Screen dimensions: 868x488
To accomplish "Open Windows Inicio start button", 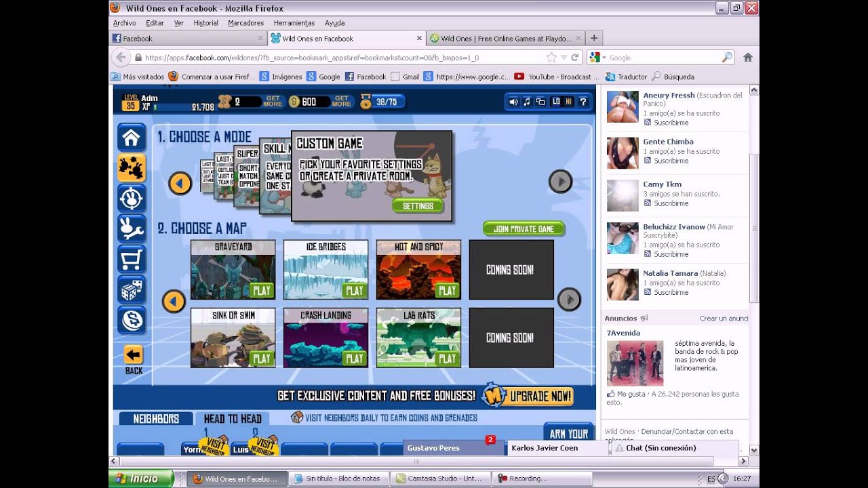I will pyautogui.click(x=140, y=479).
